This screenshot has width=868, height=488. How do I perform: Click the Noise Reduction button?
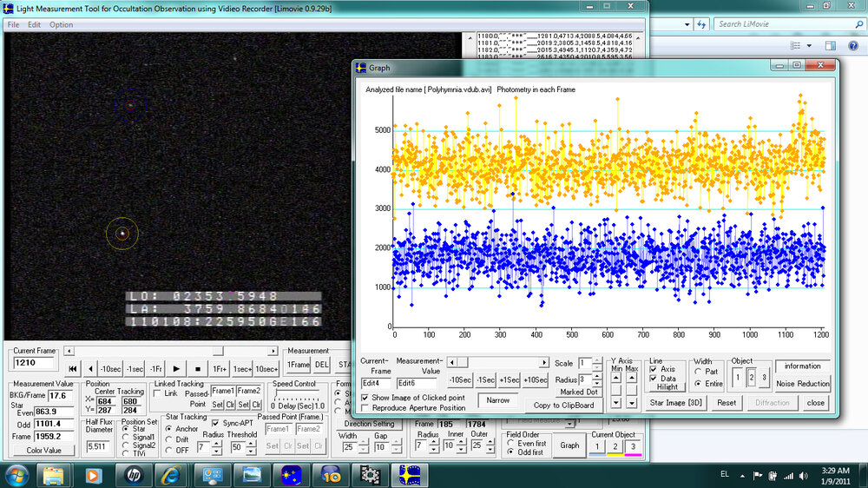point(801,384)
